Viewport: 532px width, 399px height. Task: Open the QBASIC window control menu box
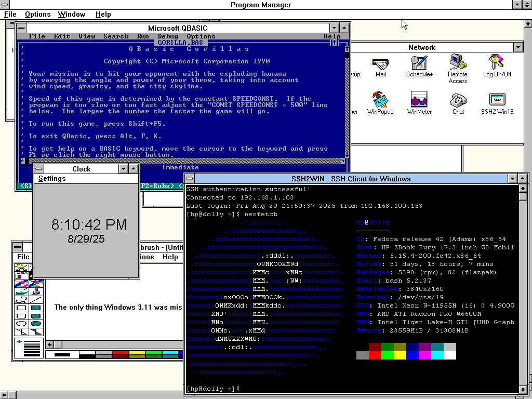click(x=21, y=28)
